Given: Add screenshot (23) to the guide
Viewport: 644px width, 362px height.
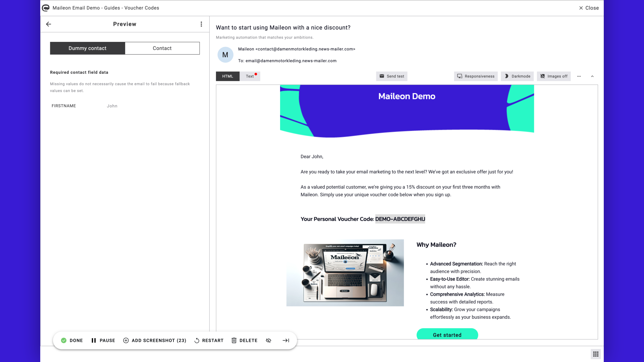Looking at the screenshot, I should (x=155, y=341).
